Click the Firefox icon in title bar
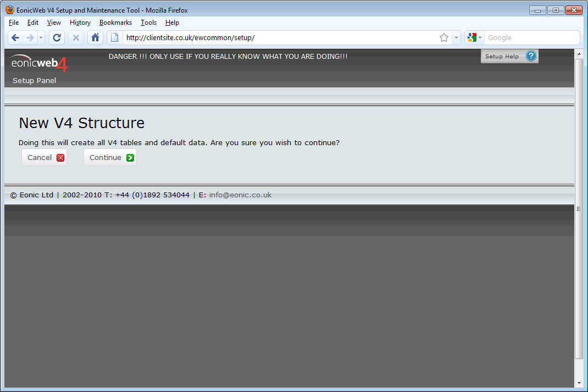 click(x=10, y=10)
